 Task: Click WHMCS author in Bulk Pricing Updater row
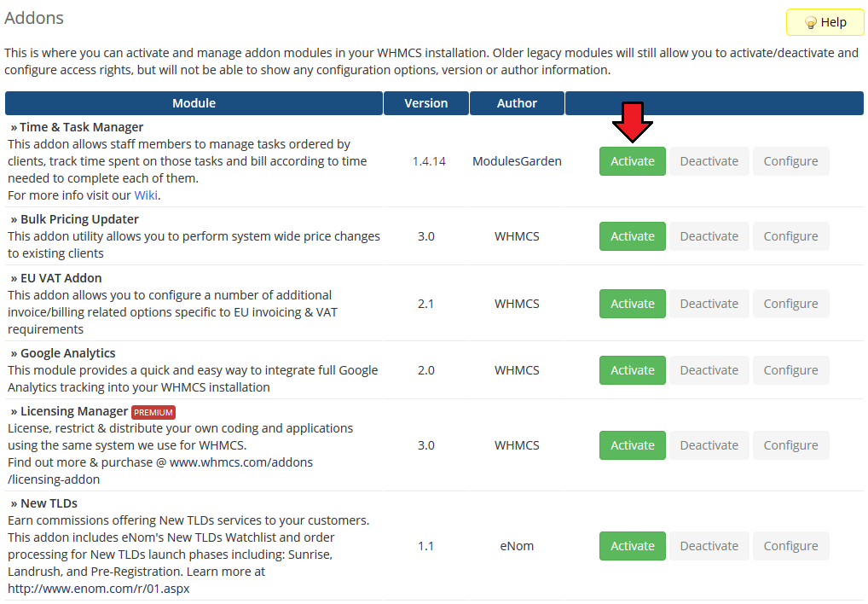(x=517, y=236)
